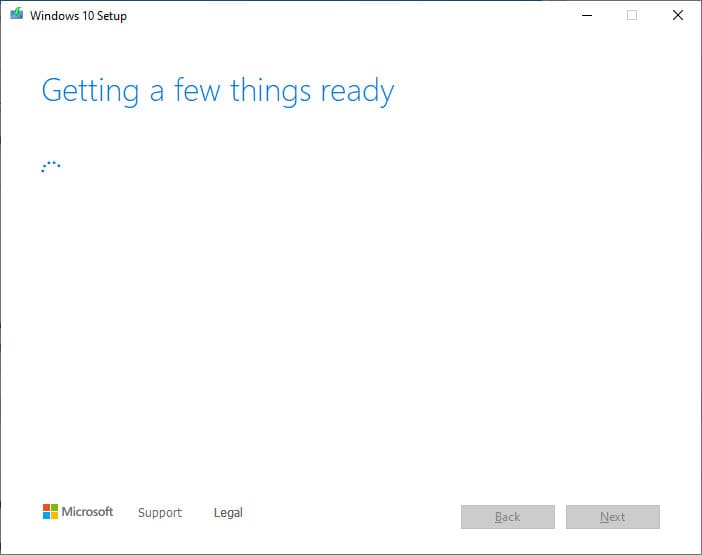The height and width of the screenshot is (555, 702).
Task: Open the Support link
Action: [x=160, y=513]
